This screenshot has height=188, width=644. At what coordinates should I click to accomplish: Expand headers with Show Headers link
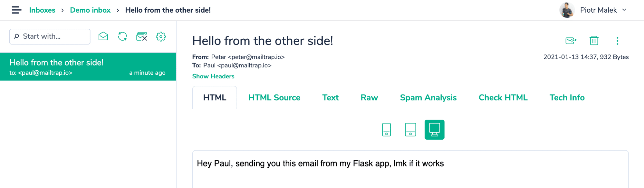213,76
